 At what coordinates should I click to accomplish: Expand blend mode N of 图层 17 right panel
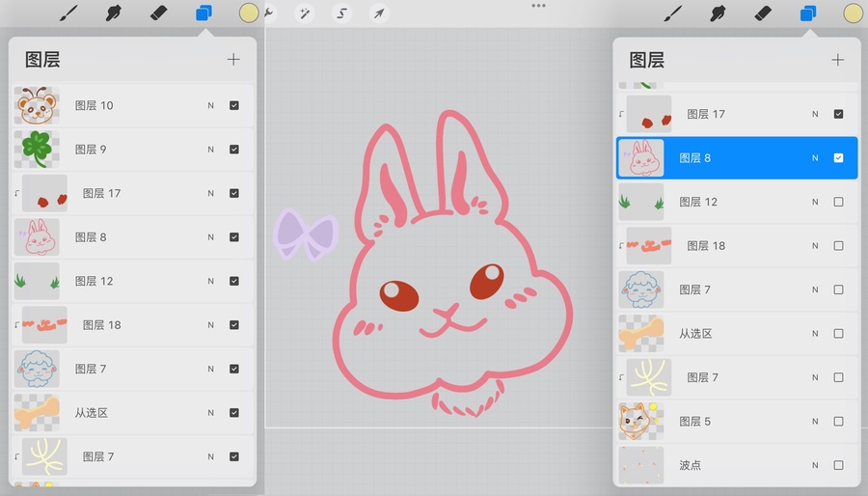(815, 114)
